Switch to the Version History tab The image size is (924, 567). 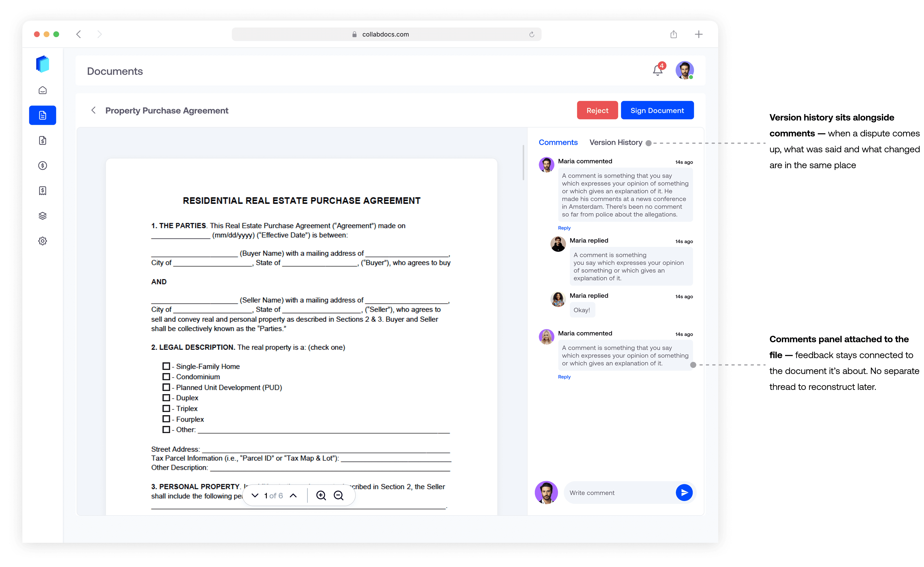[x=615, y=143]
